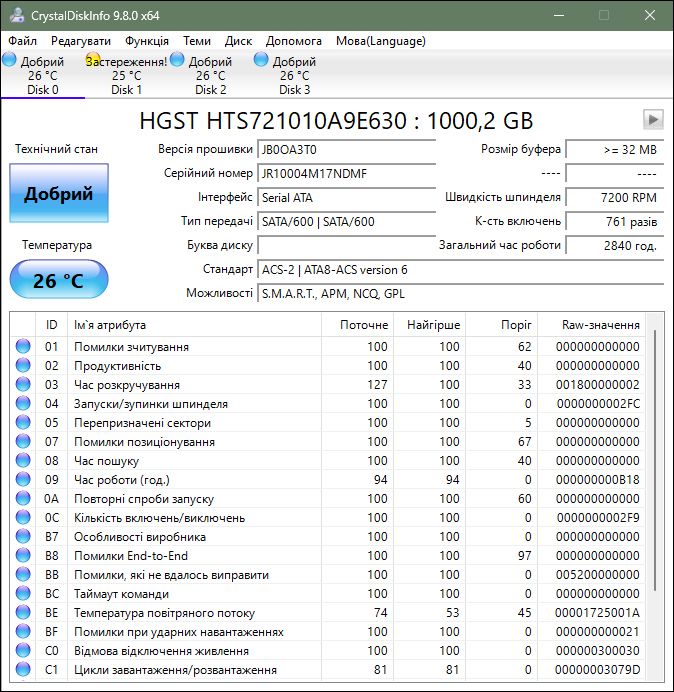Click status orb for attribute 01 Помилки зчитування
This screenshot has height=692, width=674.
click(x=23, y=346)
